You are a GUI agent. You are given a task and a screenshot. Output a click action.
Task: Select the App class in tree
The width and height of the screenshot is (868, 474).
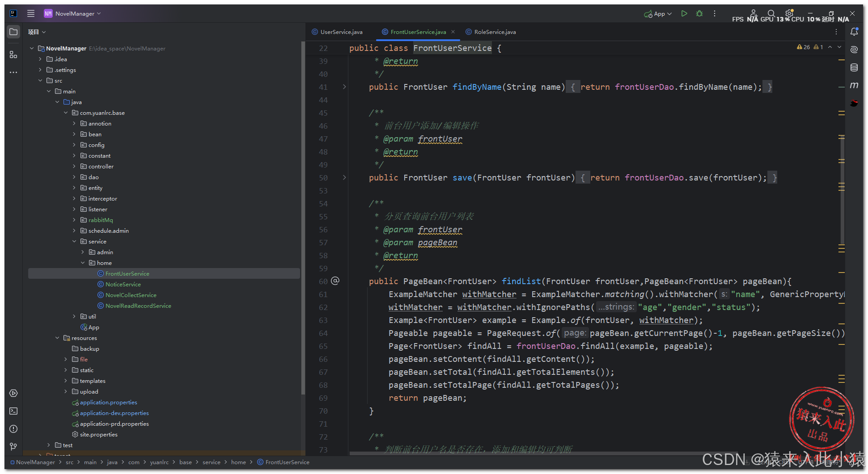point(93,327)
